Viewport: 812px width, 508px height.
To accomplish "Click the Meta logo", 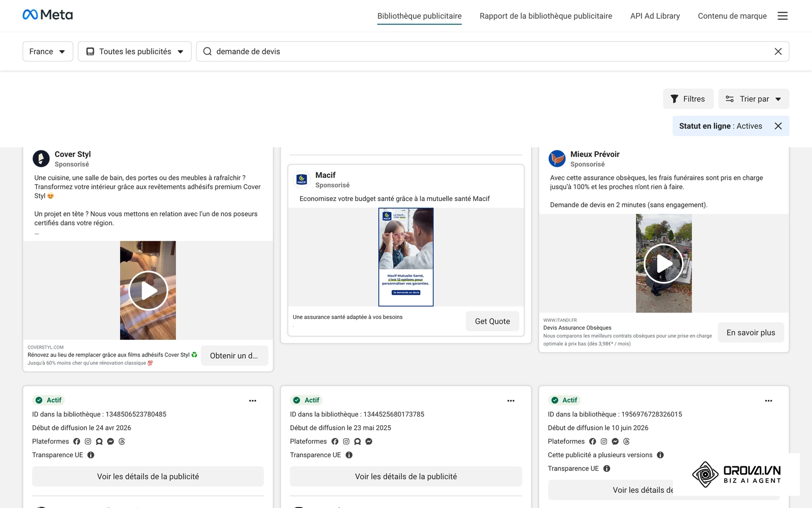I will (x=48, y=15).
